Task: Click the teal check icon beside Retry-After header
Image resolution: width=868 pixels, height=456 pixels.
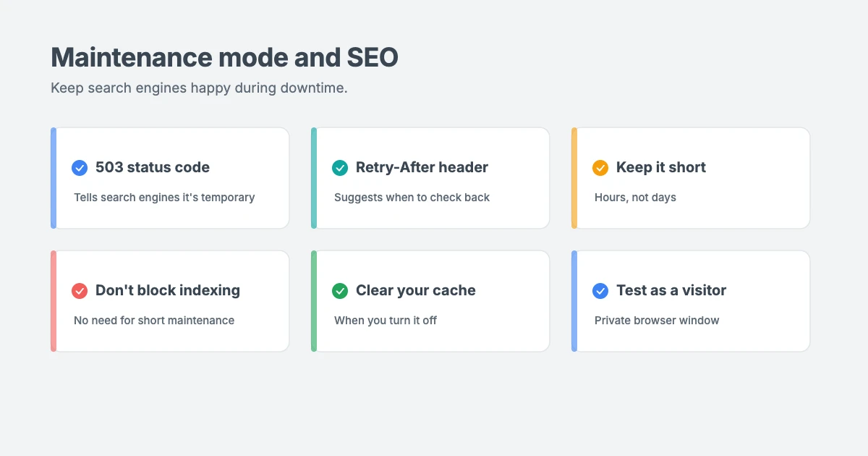Action: (340, 168)
